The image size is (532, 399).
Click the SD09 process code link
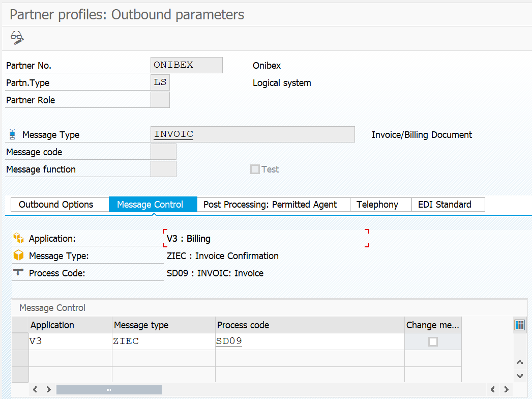point(229,341)
